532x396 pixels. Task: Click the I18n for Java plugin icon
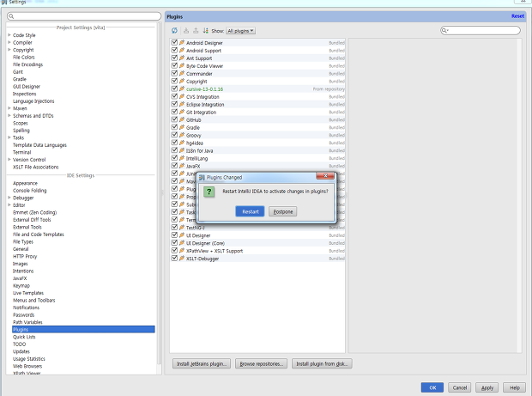(182, 150)
